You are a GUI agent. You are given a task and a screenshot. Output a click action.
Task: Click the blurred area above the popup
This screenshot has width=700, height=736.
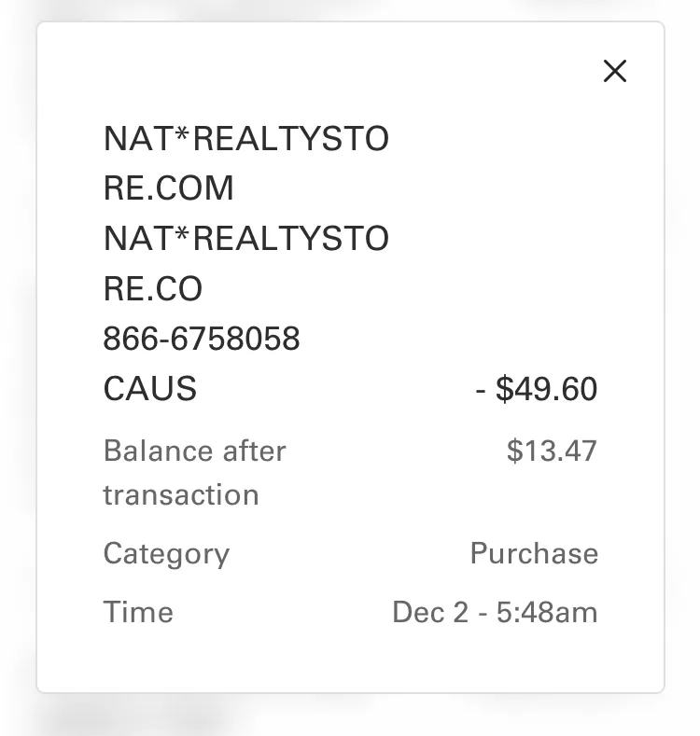pos(350,9)
